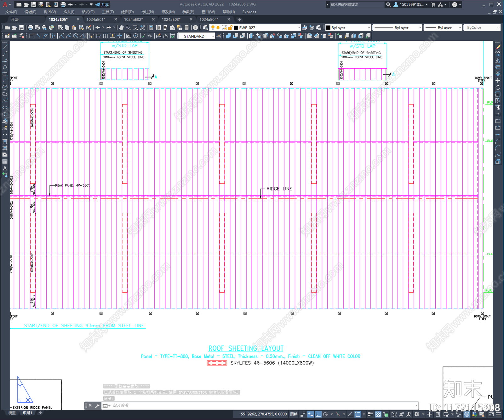Click the Save icon in the standard toolbar
The height and width of the screenshot is (420, 504).
(x=21, y=28)
